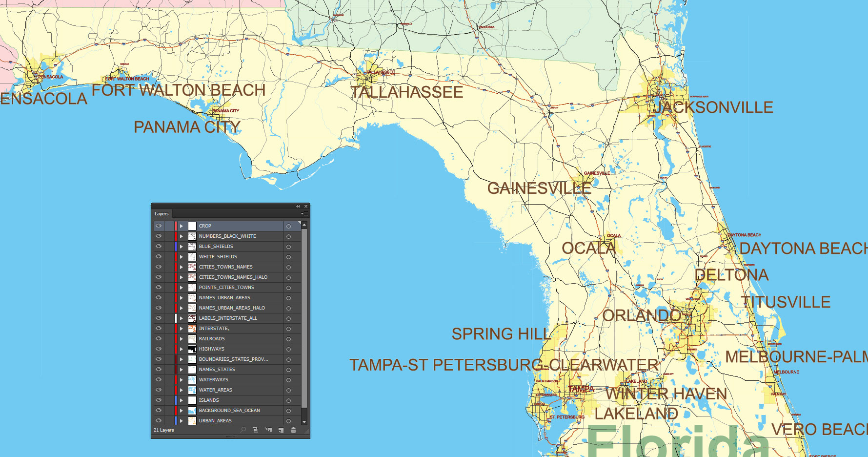Click target circle of NAMES_URBAN_AREAS_HALO layer
The width and height of the screenshot is (868, 457).
[x=288, y=308]
